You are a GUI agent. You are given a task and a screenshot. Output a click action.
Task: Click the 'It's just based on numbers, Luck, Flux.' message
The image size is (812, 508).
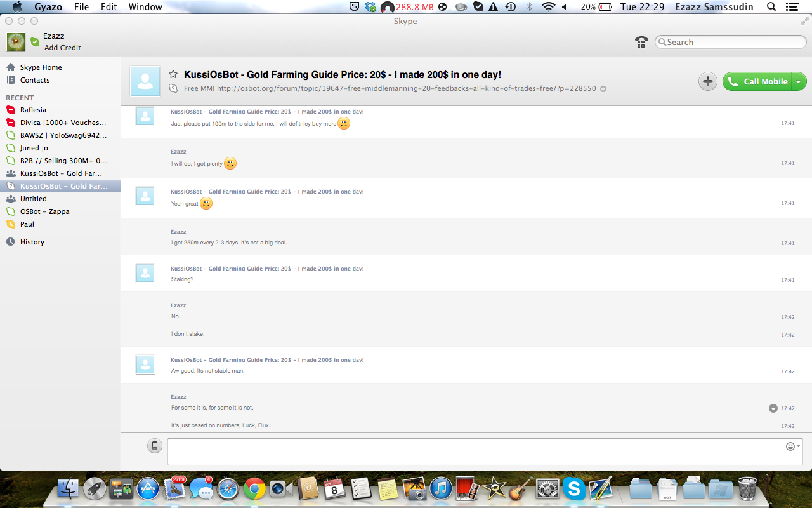coord(220,425)
